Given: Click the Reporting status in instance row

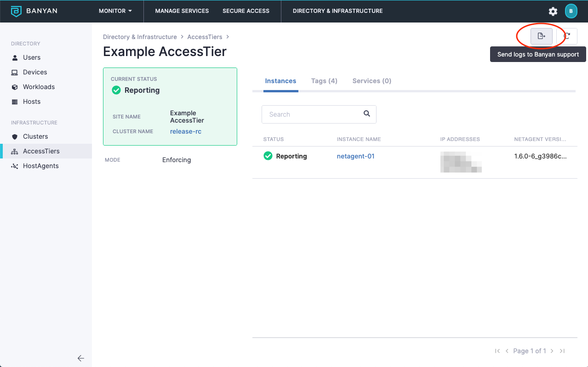Looking at the screenshot, I should pos(285,156).
